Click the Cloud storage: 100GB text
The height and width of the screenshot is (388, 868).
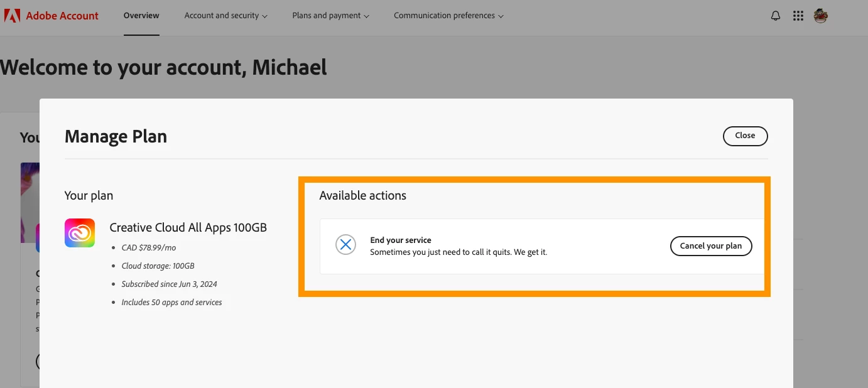click(x=158, y=266)
